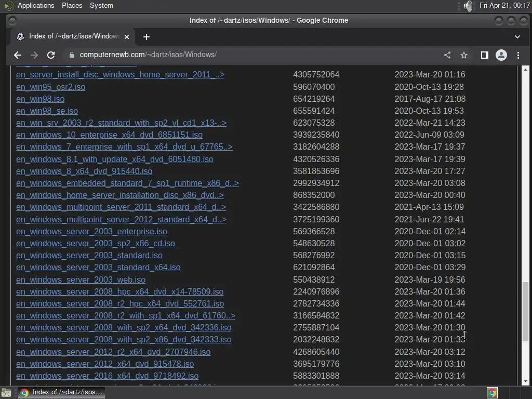This screenshot has height=399, width=532.
Task: Open a new tab with plus button
Action: coord(146,37)
